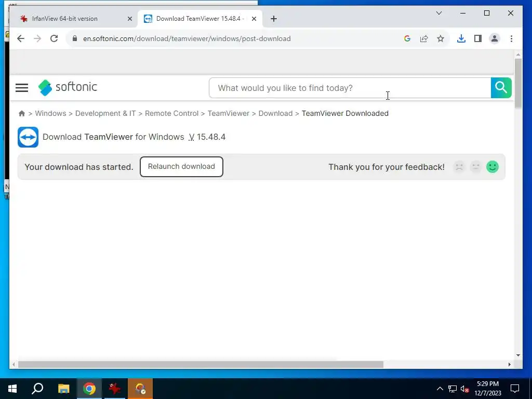This screenshot has width=532, height=399.
Task: Select the green happy face feedback
Action: pyautogui.click(x=493, y=167)
